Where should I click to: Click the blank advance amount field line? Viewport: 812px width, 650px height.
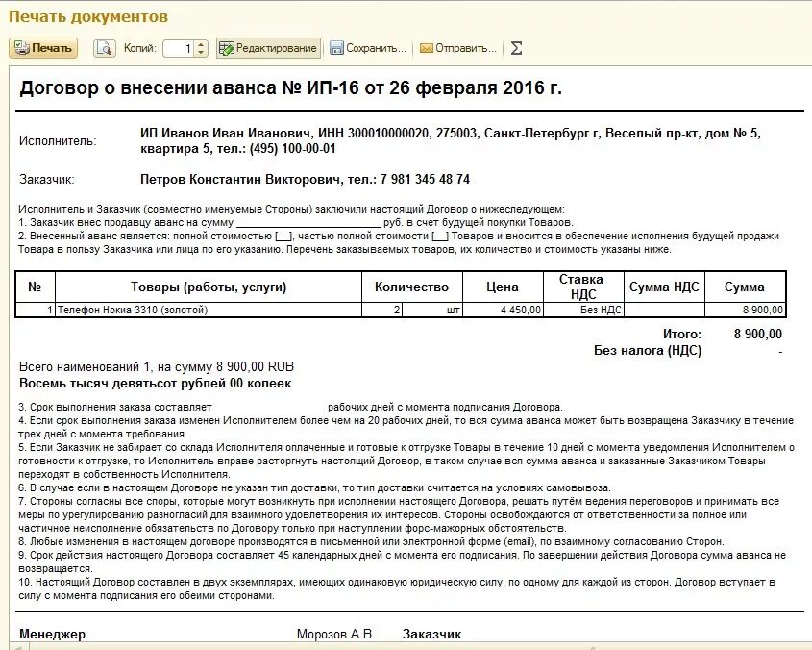[308, 223]
